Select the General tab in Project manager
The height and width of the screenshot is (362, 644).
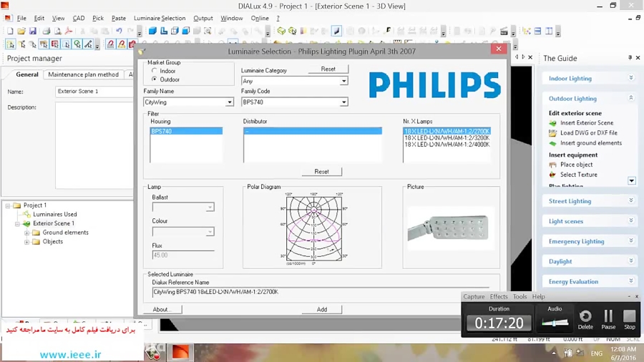coord(27,74)
